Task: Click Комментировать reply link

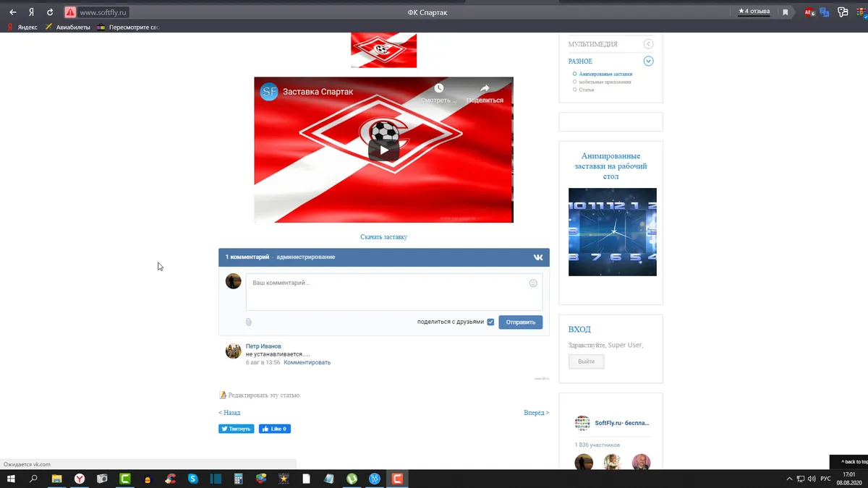Action: click(307, 363)
